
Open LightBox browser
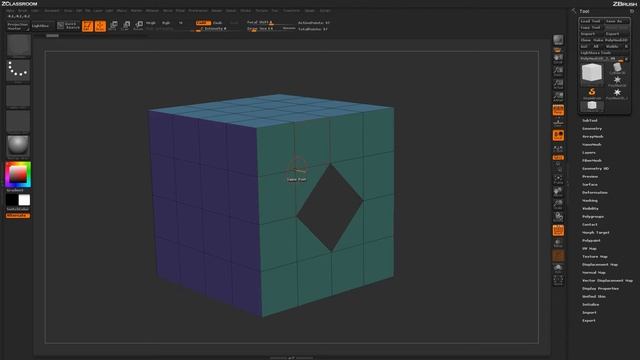pos(42,26)
